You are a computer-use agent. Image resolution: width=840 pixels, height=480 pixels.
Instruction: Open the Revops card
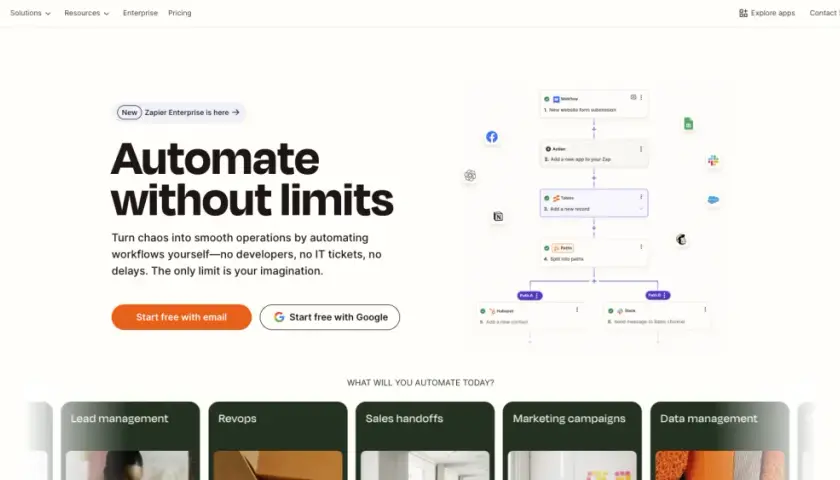pyautogui.click(x=278, y=441)
